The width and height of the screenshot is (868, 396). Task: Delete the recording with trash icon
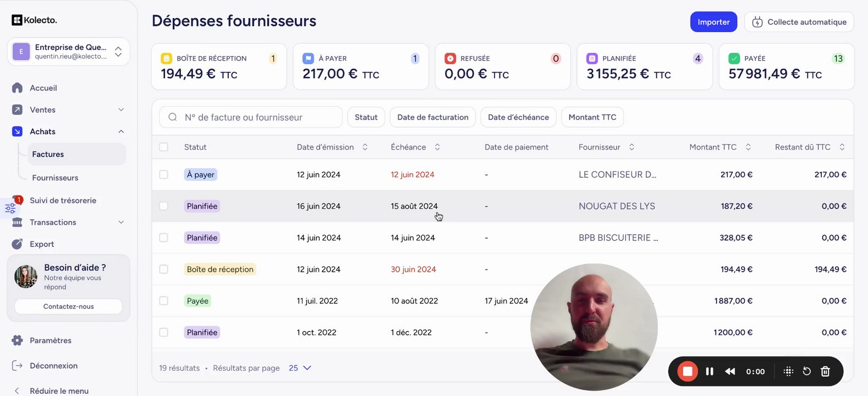(x=825, y=371)
